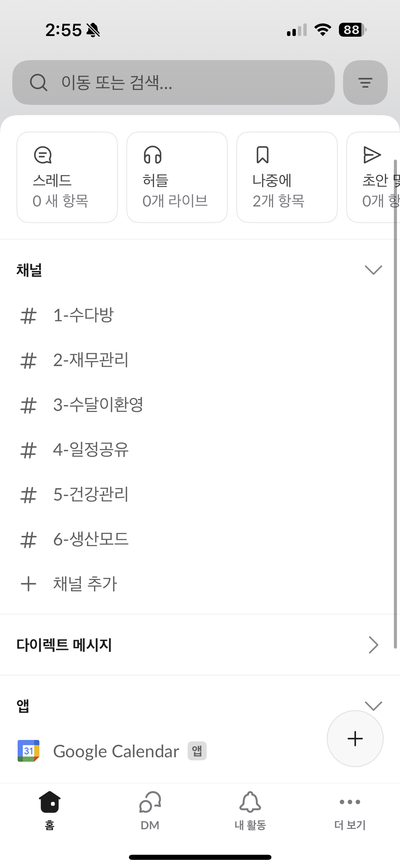Select the 4-일정공유 channel

coord(91,450)
